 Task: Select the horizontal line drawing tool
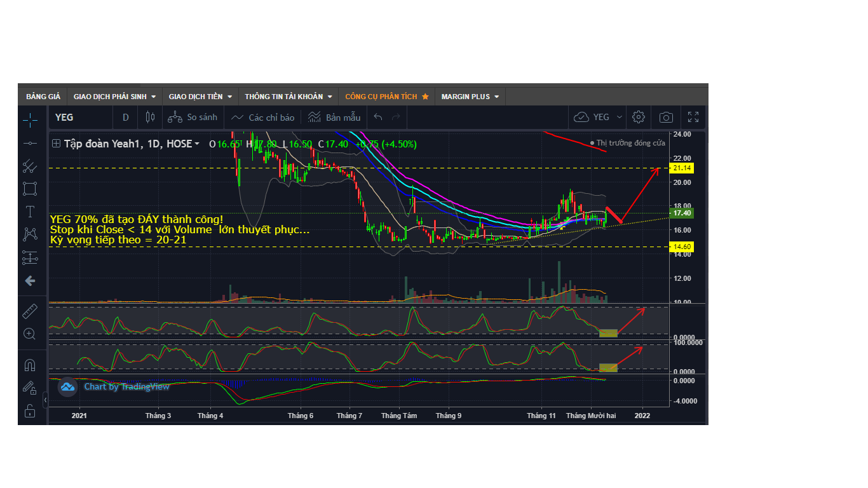click(x=30, y=144)
